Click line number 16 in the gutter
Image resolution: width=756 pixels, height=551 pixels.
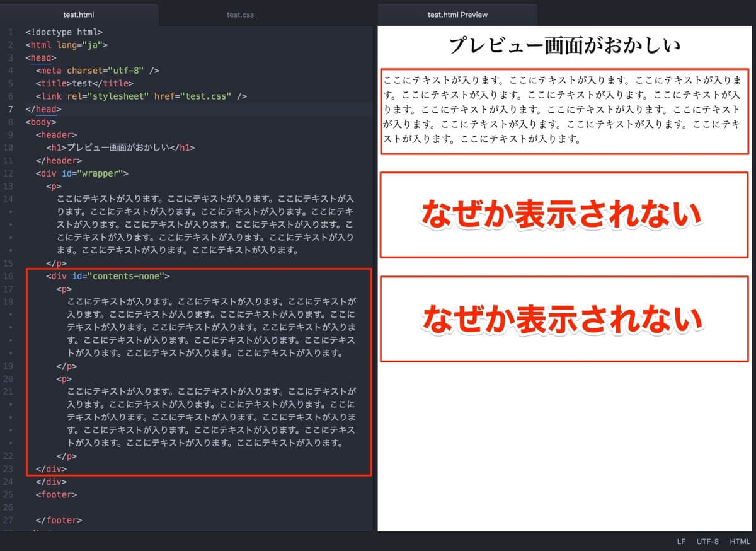point(8,276)
